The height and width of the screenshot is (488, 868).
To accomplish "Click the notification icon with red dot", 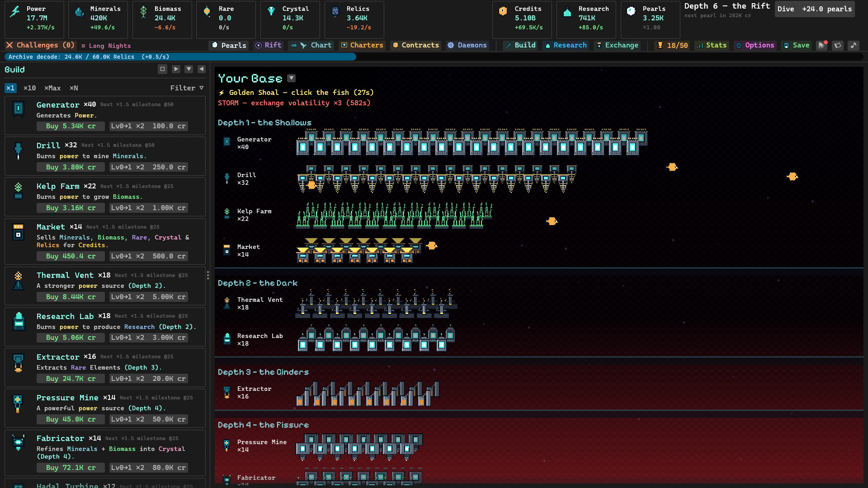I will 822,45.
